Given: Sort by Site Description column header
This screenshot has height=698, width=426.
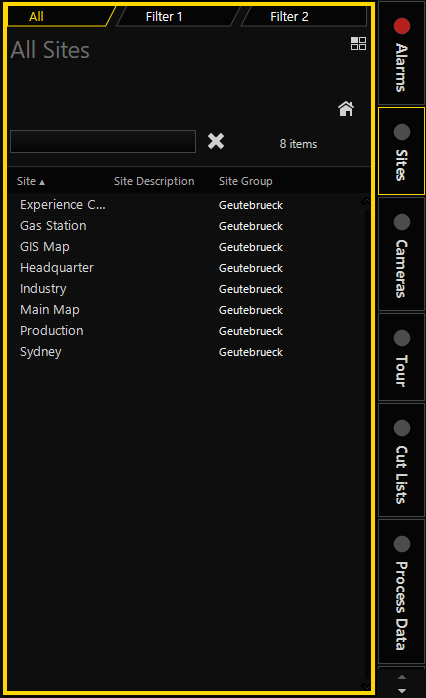Looking at the screenshot, I should pos(154,181).
